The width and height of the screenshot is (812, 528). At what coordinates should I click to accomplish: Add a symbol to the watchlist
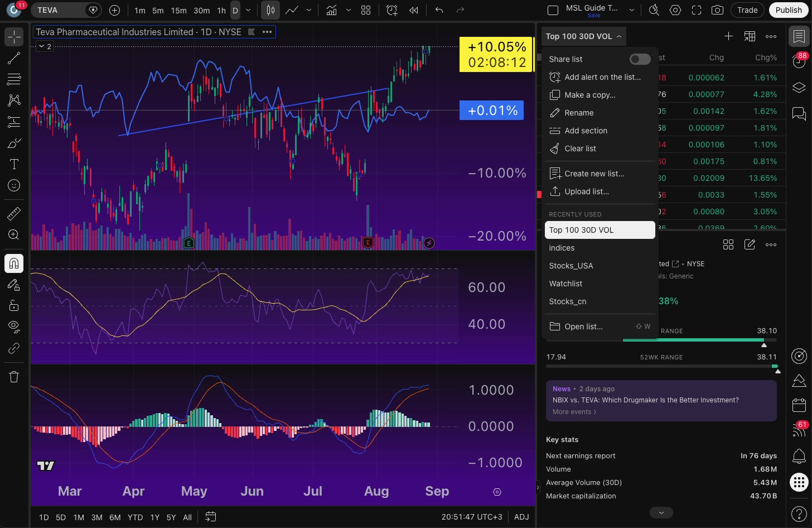click(728, 36)
